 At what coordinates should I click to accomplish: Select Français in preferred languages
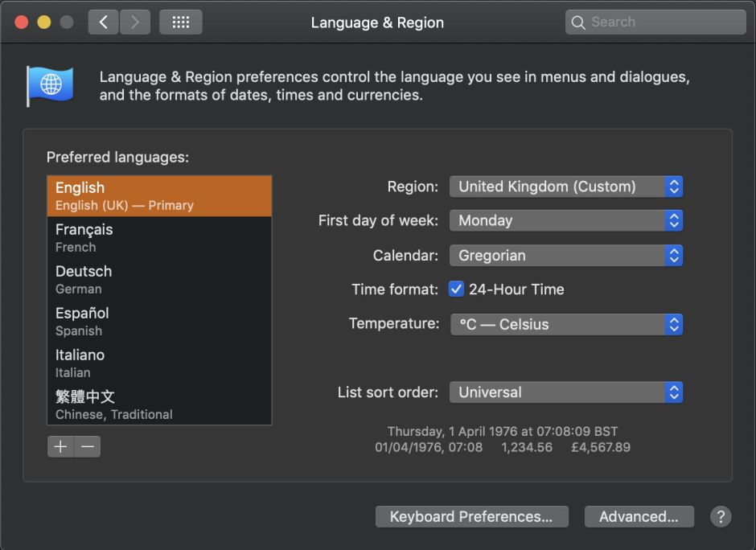(159, 237)
